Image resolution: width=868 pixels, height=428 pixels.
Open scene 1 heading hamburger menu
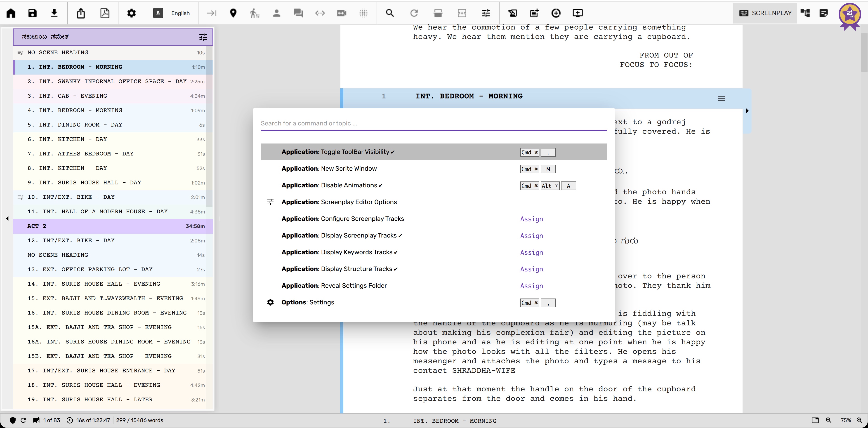(x=721, y=99)
